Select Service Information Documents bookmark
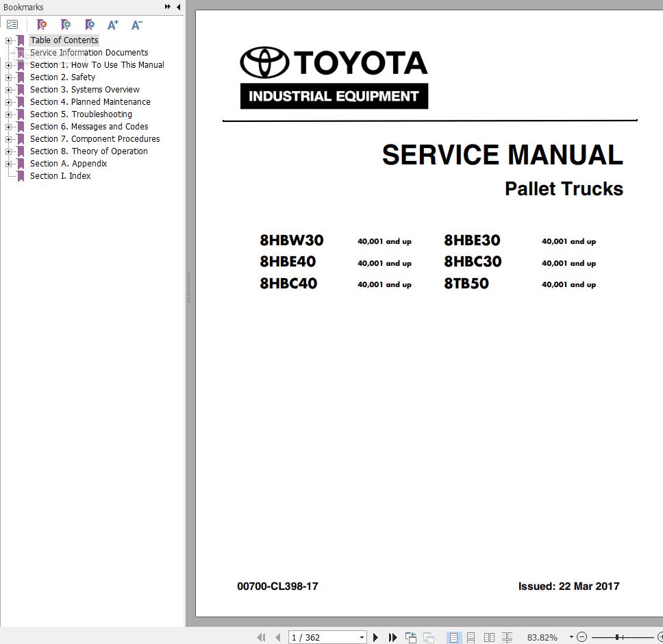Viewport: 663px width, 644px height. click(x=89, y=53)
